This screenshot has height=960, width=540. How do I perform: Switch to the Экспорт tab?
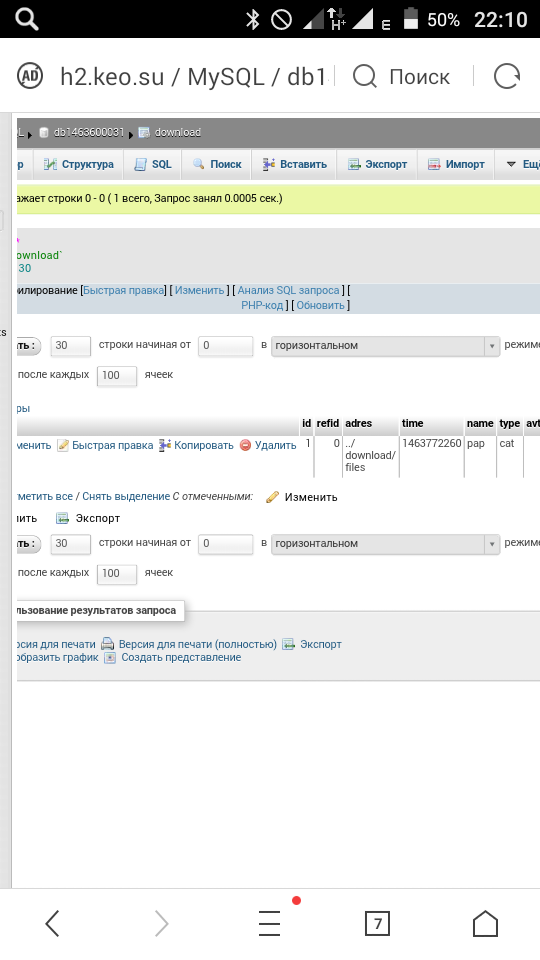pos(377,165)
